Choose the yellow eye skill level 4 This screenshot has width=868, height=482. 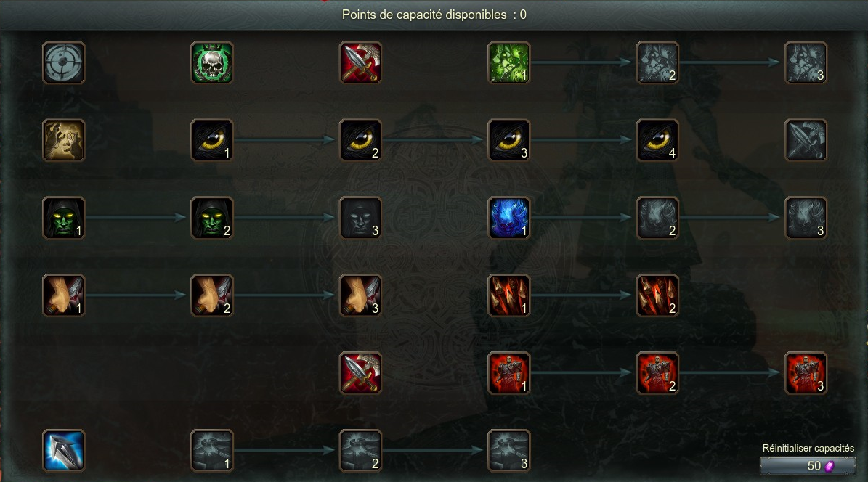[x=657, y=140]
